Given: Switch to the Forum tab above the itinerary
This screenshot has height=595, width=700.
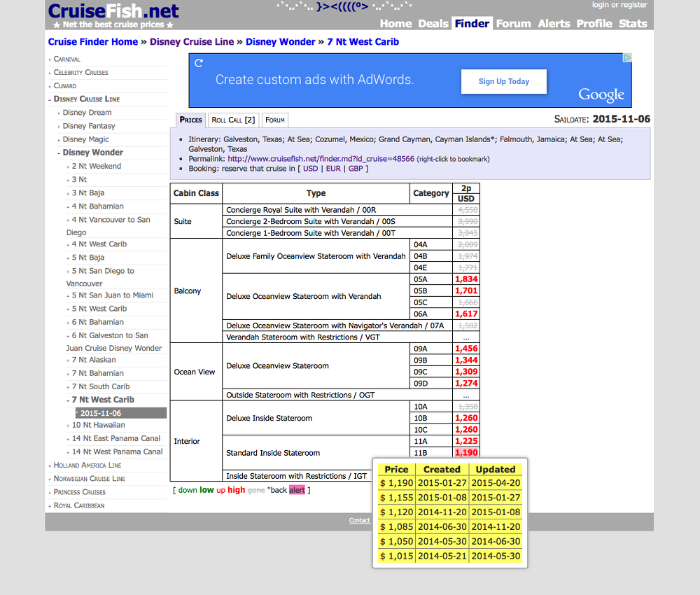Looking at the screenshot, I should pyautogui.click(x=274, y=120).
